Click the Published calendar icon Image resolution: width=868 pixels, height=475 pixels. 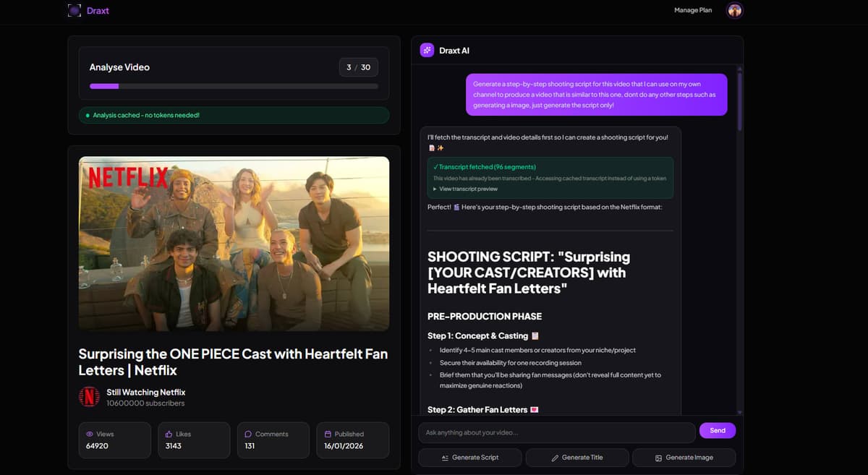(328, 434)
